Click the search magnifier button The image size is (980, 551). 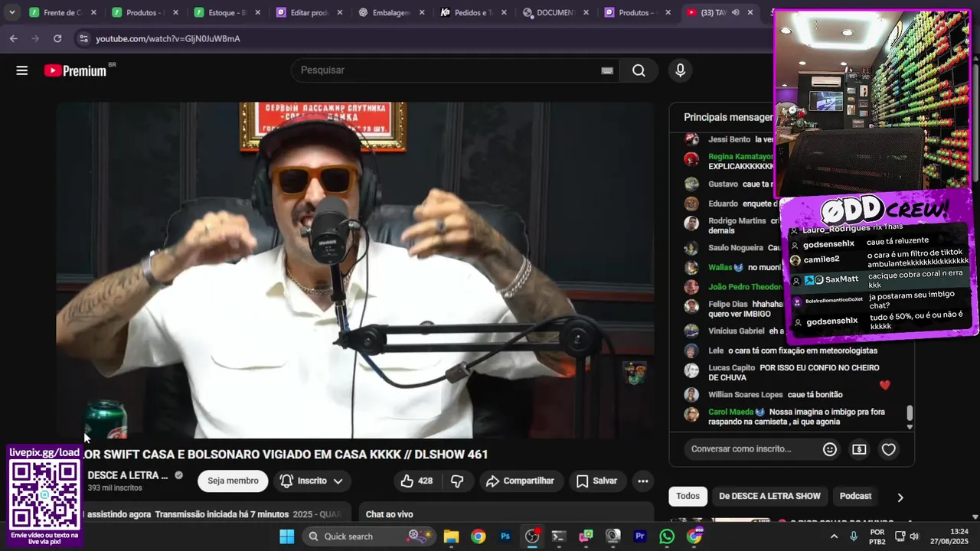coord(639,70)
